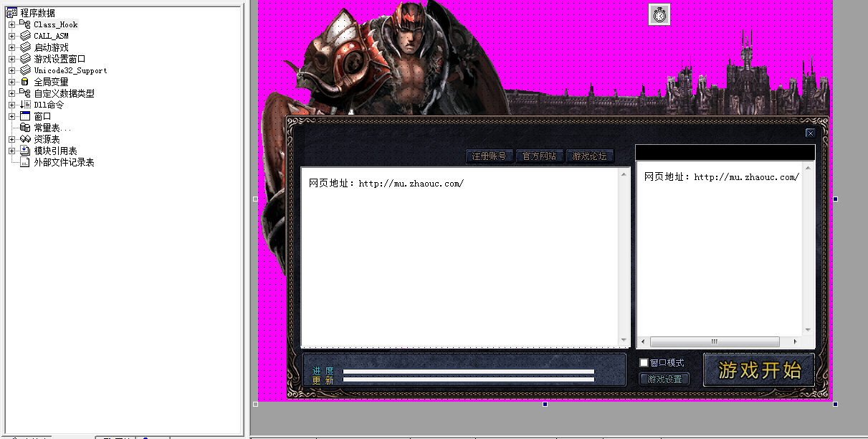Viewport: 868px width, 439px height.
Task: Click the module icon beside 启动游戏
Action: pos(25,47)
